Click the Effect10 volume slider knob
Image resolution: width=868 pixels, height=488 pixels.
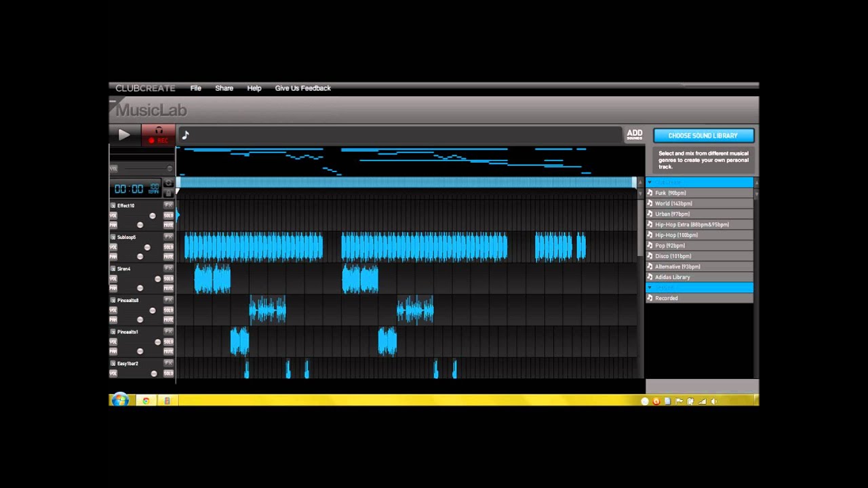point(153,216)
